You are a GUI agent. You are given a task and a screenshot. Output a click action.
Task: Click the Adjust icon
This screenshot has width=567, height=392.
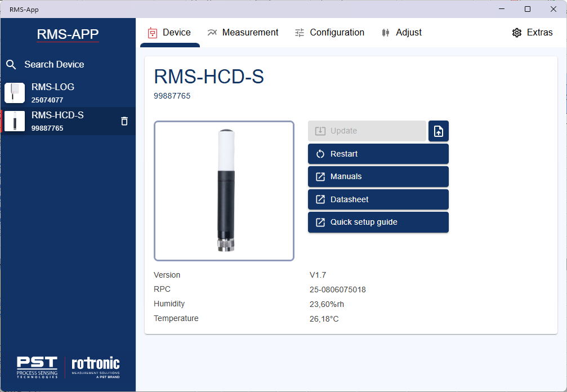[x=386, y=32]
